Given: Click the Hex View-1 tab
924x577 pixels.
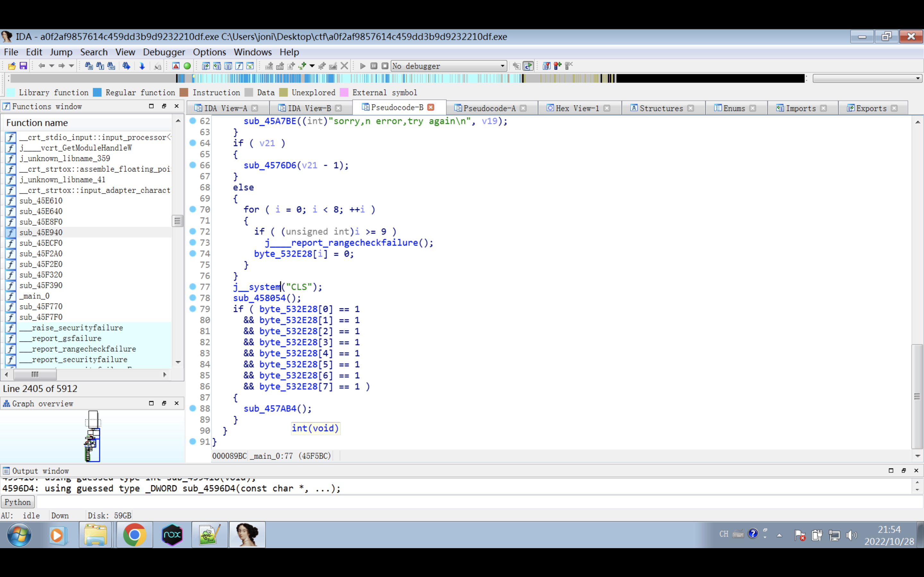Looking at the screenshot, I should click(577, 108).
